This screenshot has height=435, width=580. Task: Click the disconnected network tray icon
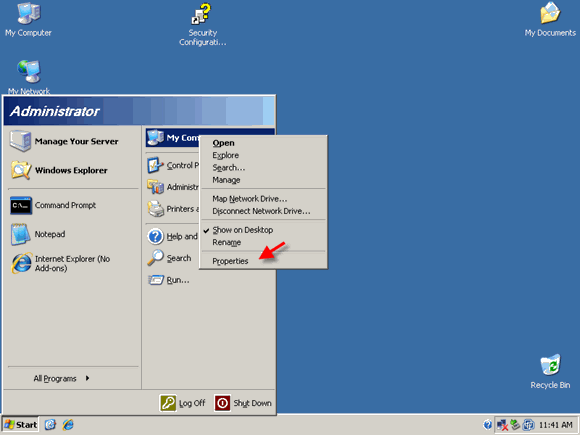(502, 425)
